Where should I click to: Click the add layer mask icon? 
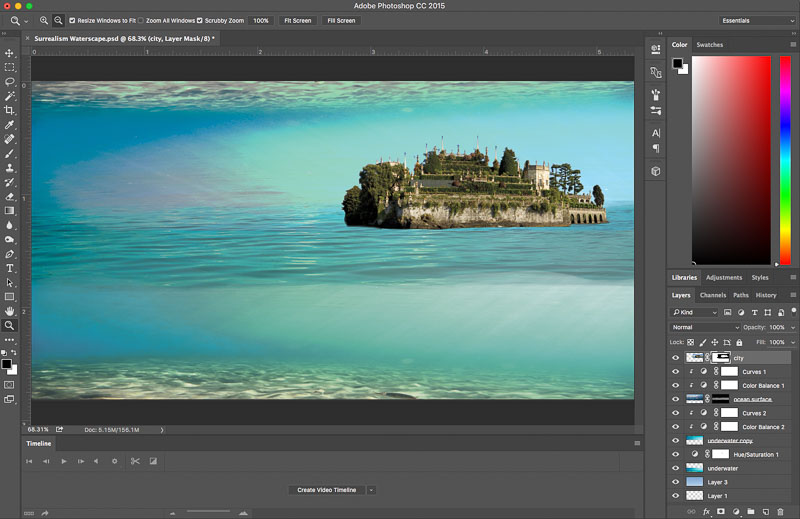(720, 511)
